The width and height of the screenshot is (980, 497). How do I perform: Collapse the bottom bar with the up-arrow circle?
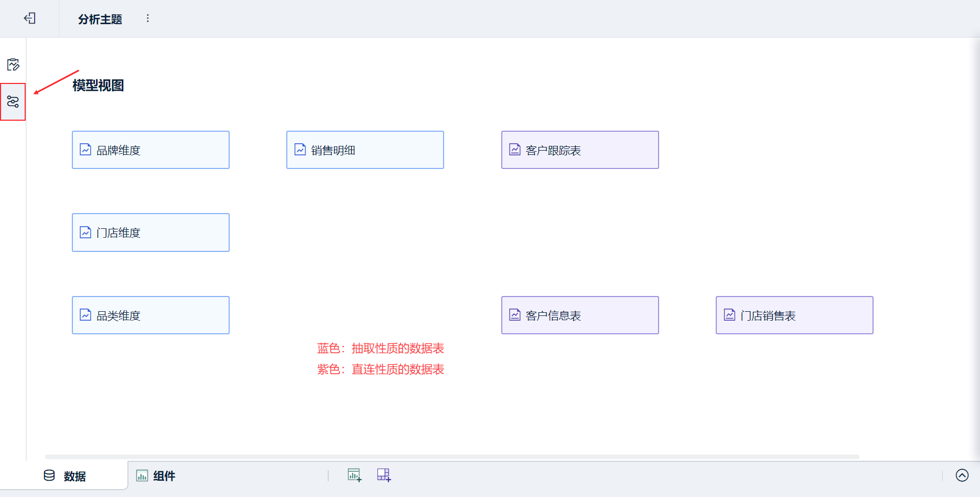(x=962, y=475)
